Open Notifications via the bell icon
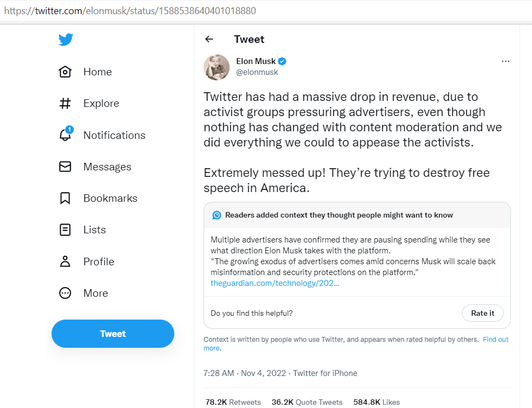The width and height of the screenshot is (532, 408). [65, 135]
